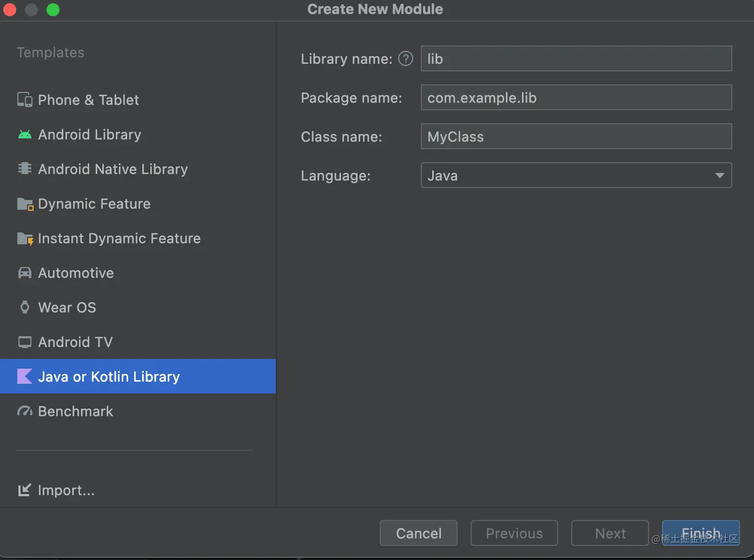Click into the Class name field
The height and width of the screenshot is (560, 754).
pos(576,137)
